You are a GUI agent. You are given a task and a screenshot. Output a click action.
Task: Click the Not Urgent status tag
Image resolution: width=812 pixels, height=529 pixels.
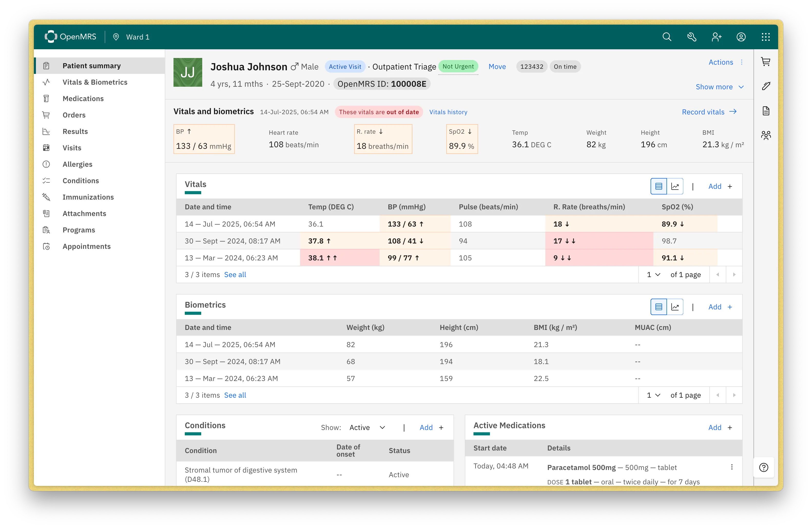pyautogui.click(x=458, y=66)
